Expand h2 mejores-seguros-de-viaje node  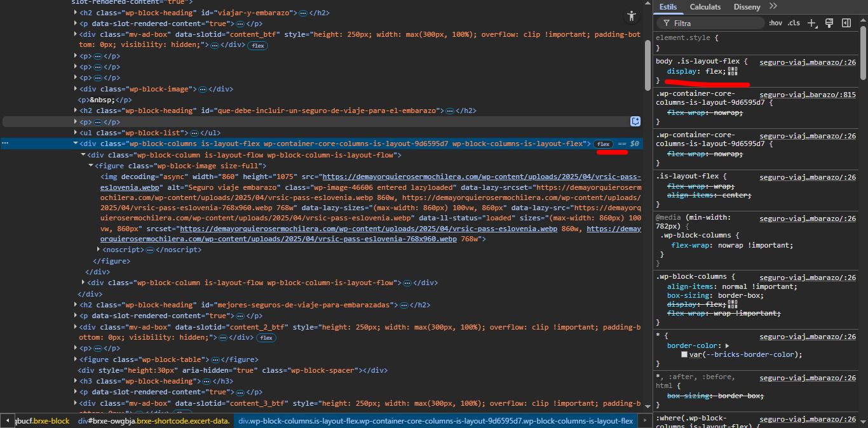pyautogui.click(x=76, y=305)
